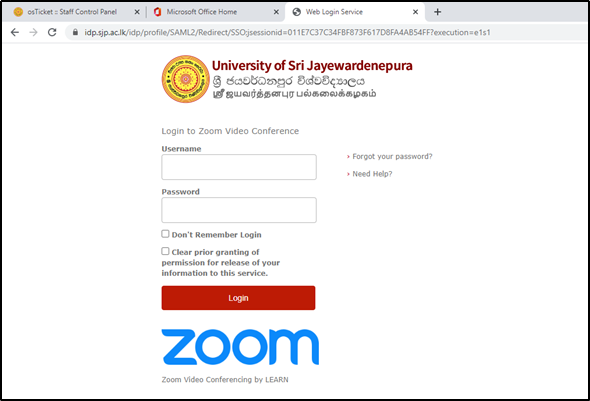
Task: Focus the Password input field
Action: point(239,210)
